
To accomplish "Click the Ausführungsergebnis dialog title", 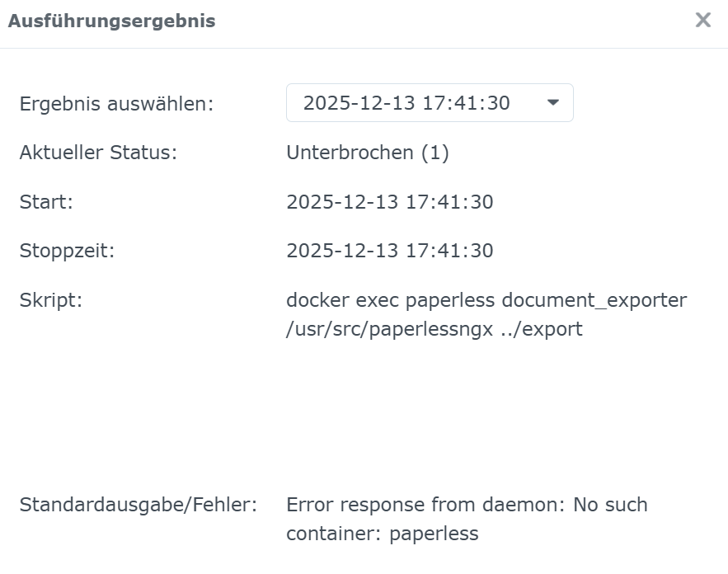I will point(111,21).
